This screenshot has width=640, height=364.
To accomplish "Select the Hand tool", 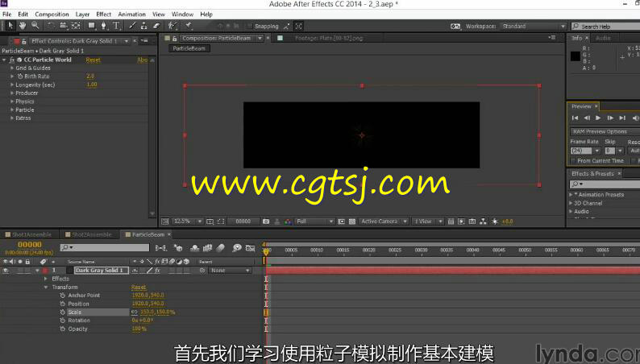I will click(23, 26).
